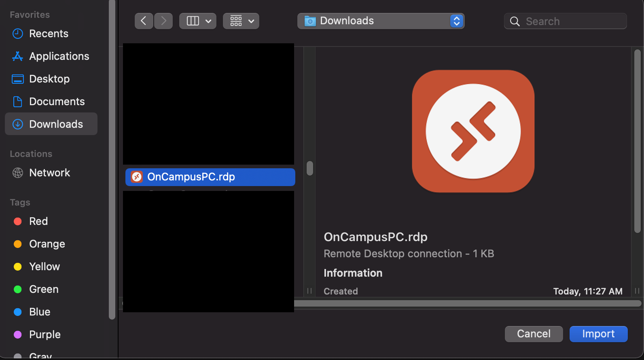Click the column resize handle at right edge

637,291
